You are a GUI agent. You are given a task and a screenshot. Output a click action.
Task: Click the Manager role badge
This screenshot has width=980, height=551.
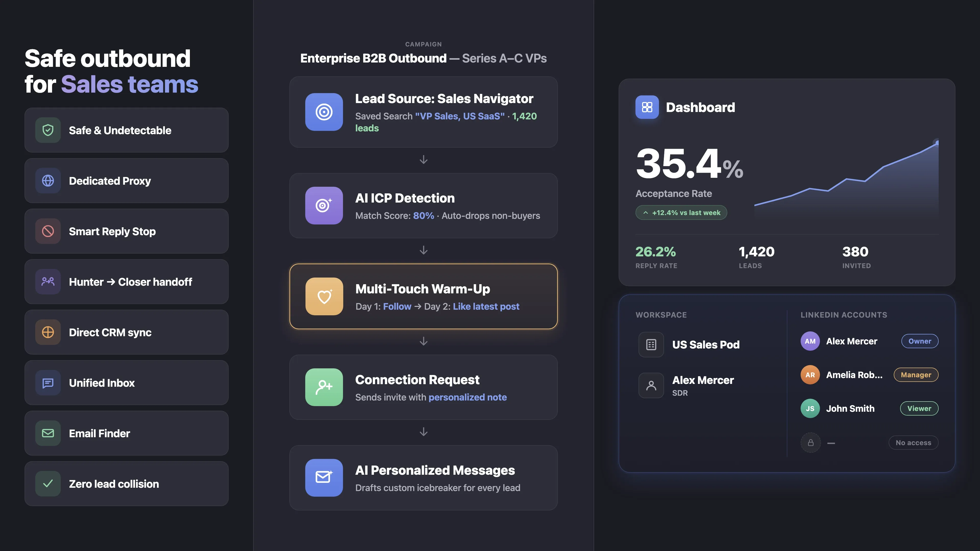pos(916,375)
